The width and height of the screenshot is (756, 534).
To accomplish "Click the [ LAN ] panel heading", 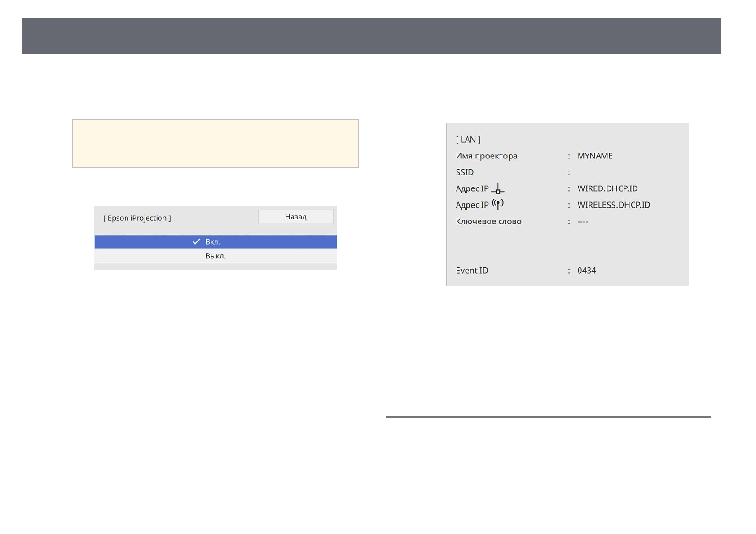I will (x=468, y=140).
